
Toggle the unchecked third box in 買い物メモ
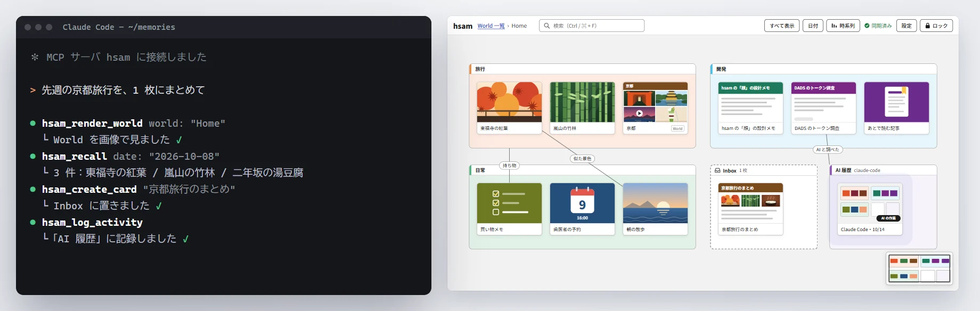tap(496, 212)
